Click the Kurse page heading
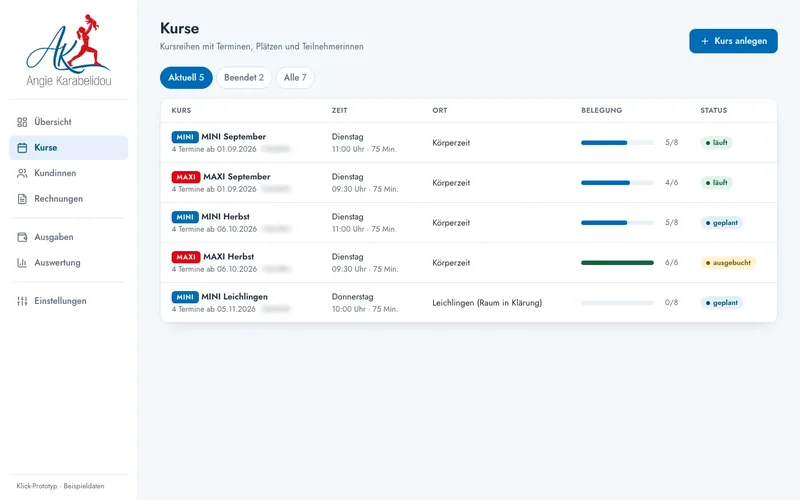 click(180, 28)
